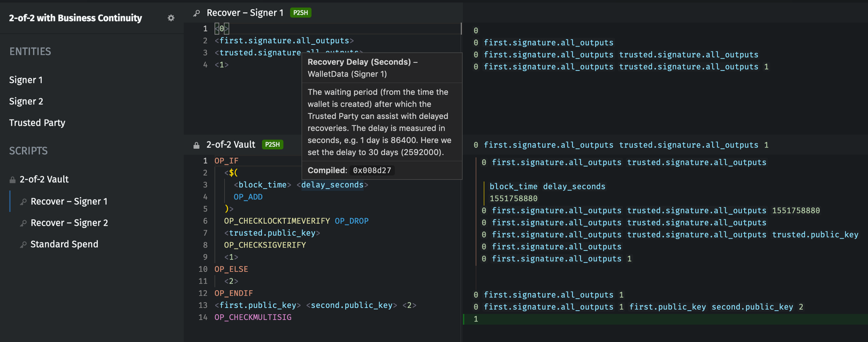Screen dimensions: 868x342
Task: Click the lock icon next to 2-of-2 Vault in sidebar
Action: coord(13,179)
